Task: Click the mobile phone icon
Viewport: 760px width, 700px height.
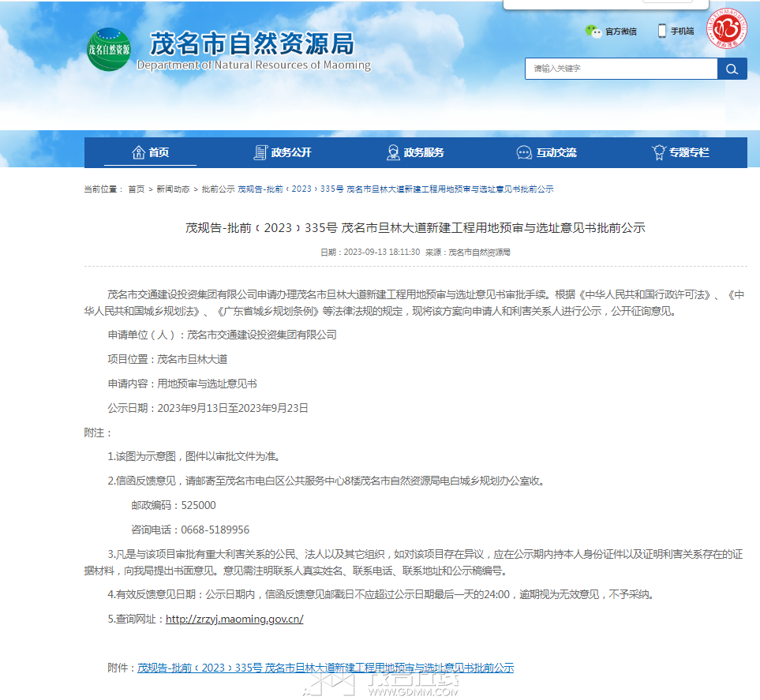Action: coord(662,31)
